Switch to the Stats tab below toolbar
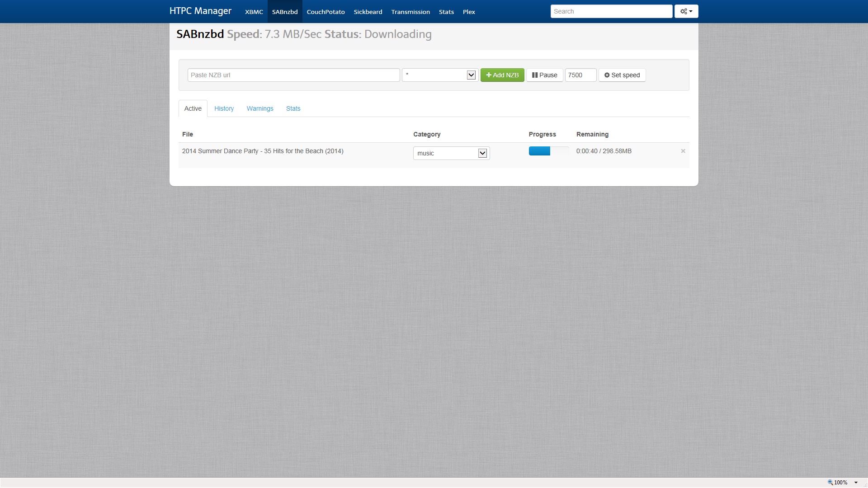 click(x=293, y=108)
